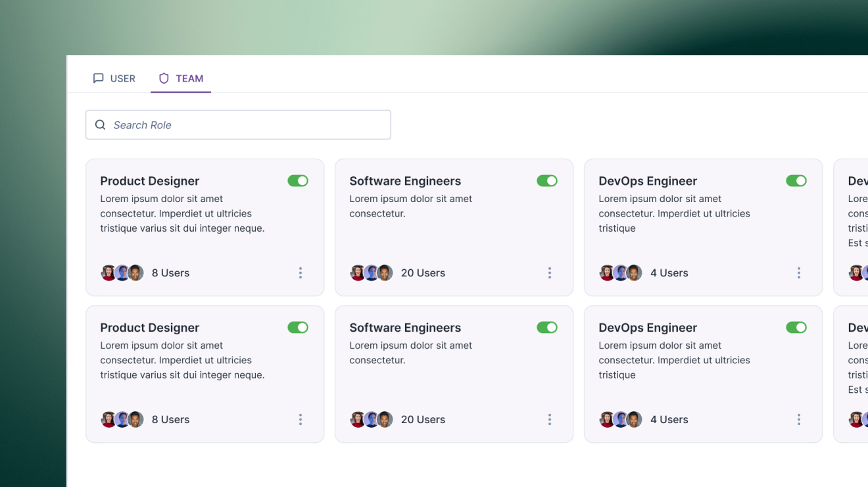Screen dimensions: 868x487
Task: Click the avatar group on the upper Software Engineers card
Action: [x=372, y=272]
